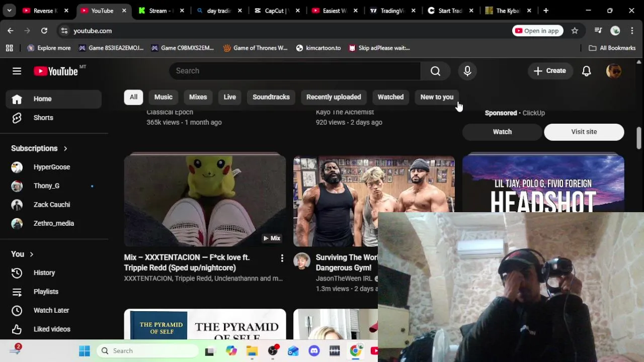Viewport: 644px width, 362px height.
Task: Click the search magnifier button
Action: pyautogui.click(x=436, y=71)
